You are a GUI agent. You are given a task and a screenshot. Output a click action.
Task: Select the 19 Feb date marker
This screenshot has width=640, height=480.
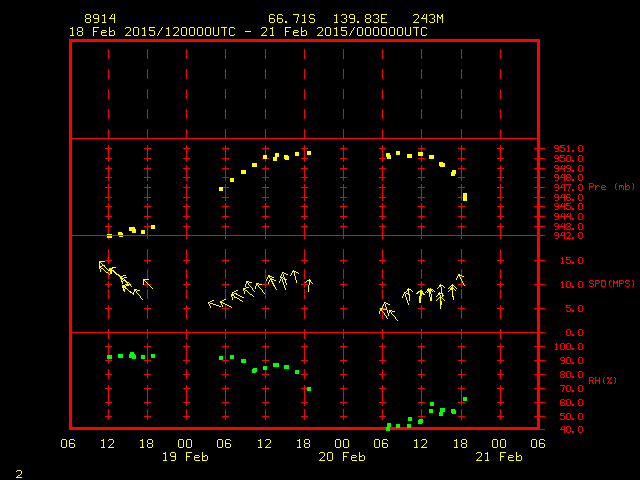186,457
